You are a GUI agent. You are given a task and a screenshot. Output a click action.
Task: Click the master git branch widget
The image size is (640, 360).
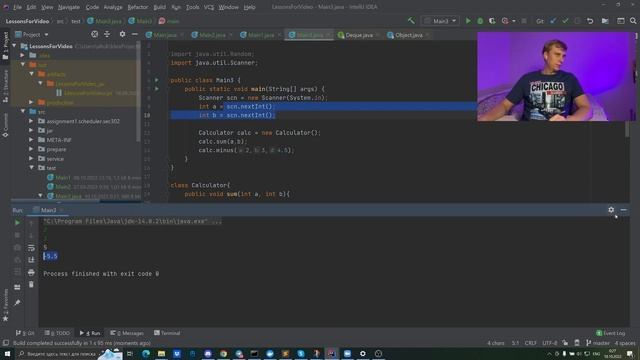[x=598, y=343]
